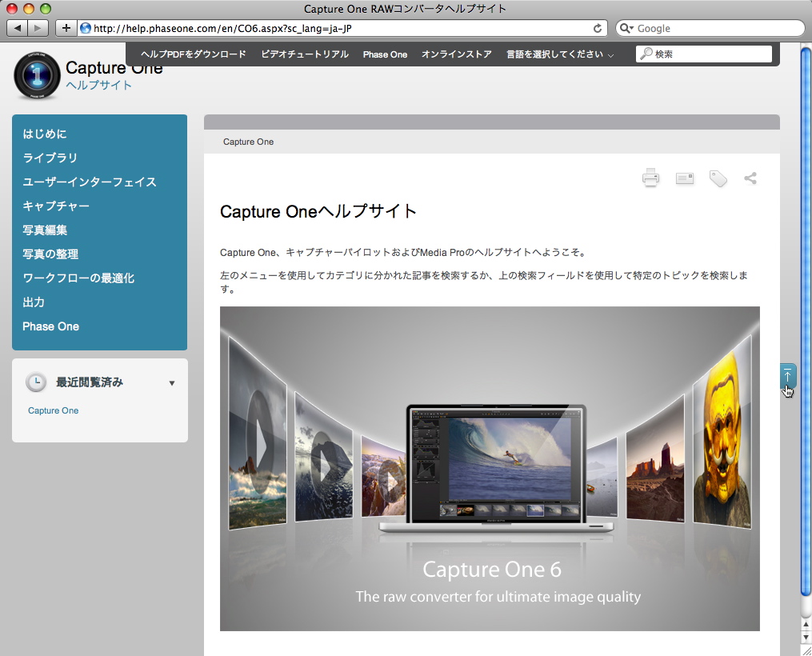812x656 pixels.
Task: Click the print article icon
Action: pyautogui.click(x=650, y=178)
